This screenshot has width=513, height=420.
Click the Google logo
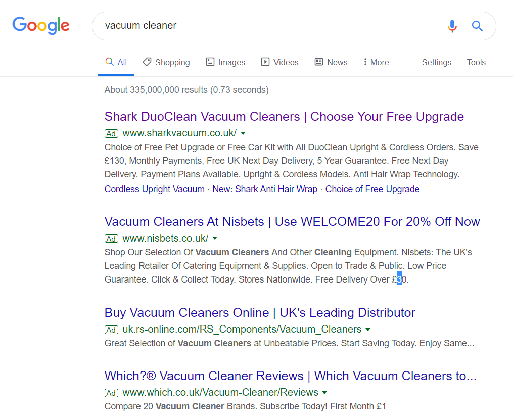(41, 25)
